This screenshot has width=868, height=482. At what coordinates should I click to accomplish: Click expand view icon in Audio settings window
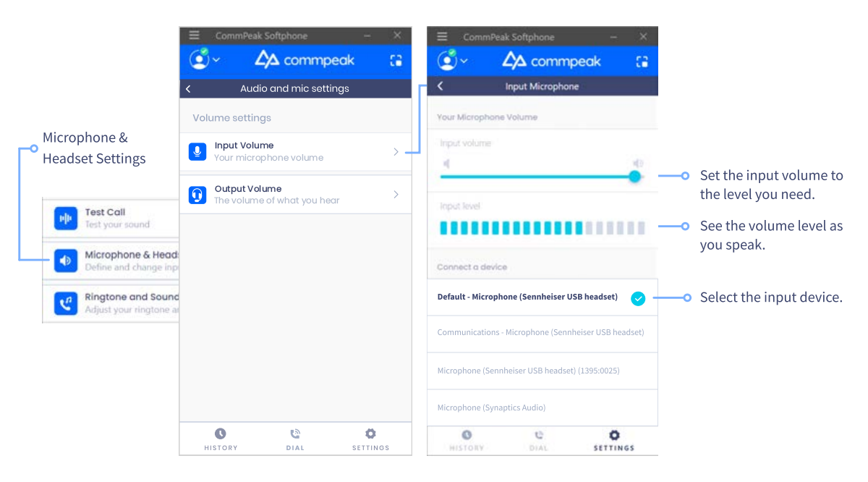point(396,61)
